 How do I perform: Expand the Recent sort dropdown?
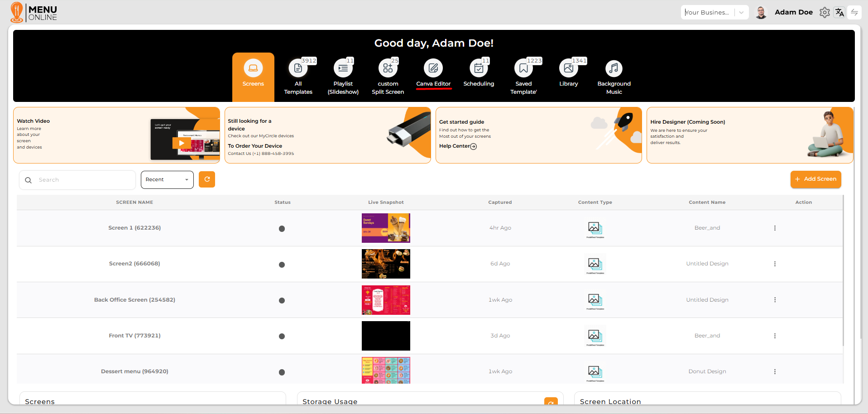click(x=167, y=180)
